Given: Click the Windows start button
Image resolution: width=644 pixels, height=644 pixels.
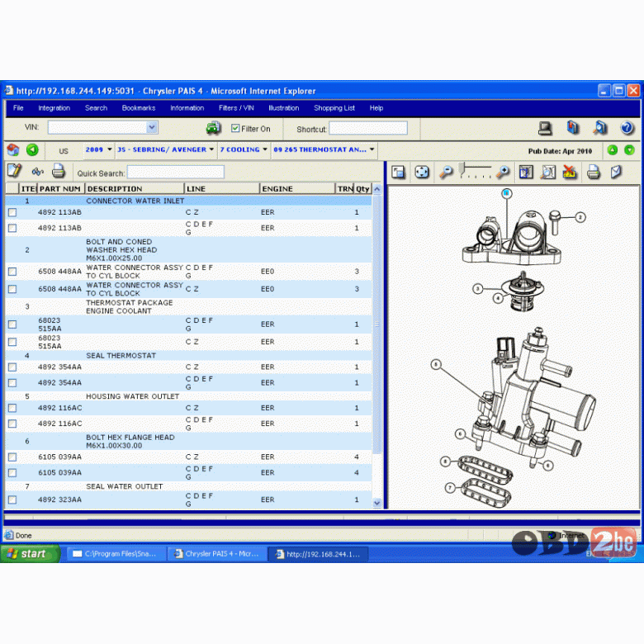Looking at the screenshot, I should click(30, 554).
